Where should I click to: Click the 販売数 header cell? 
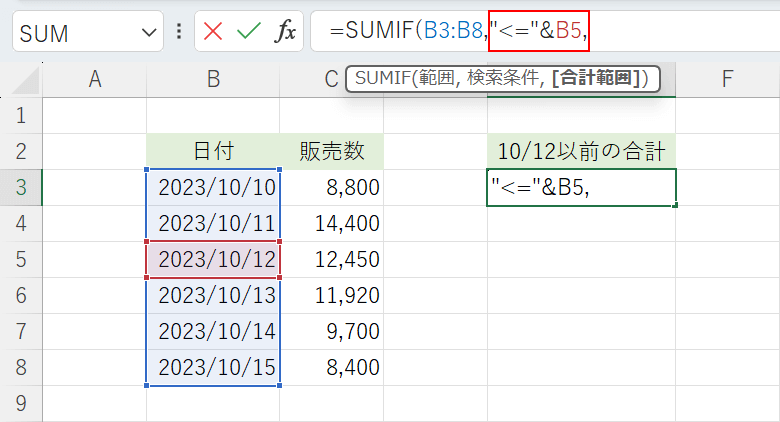pos(332,151)
